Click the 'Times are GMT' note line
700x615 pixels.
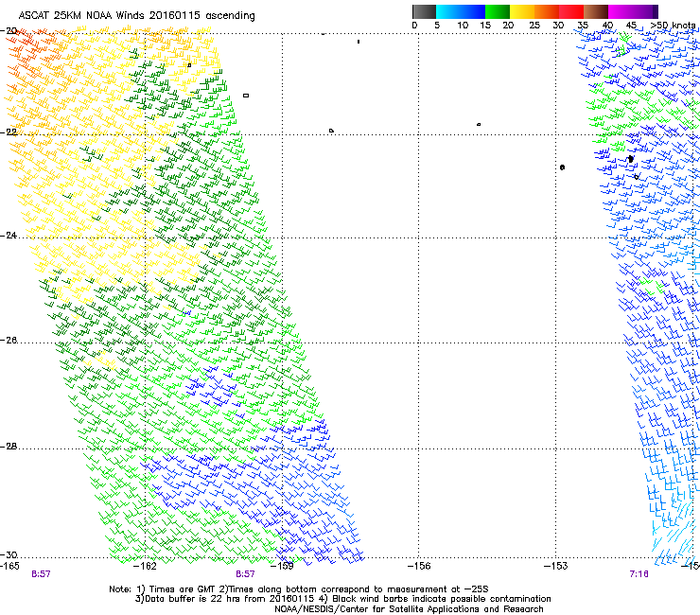coord(299,589)
